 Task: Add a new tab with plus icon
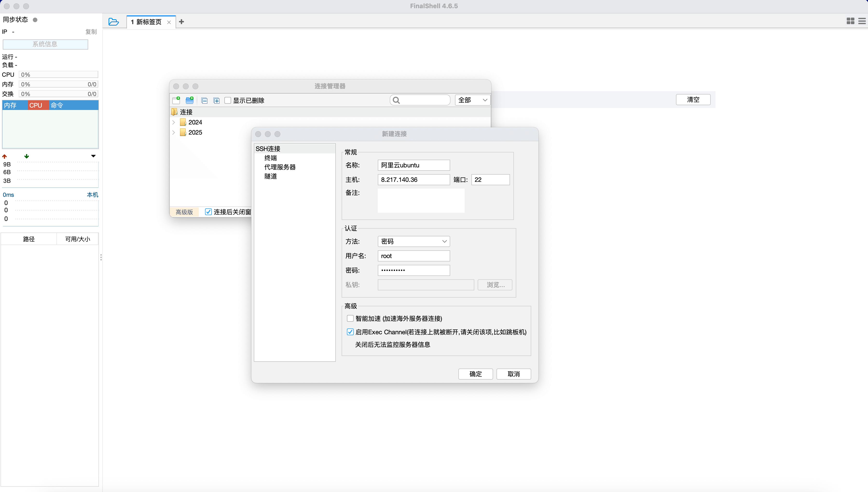[181, 22]
